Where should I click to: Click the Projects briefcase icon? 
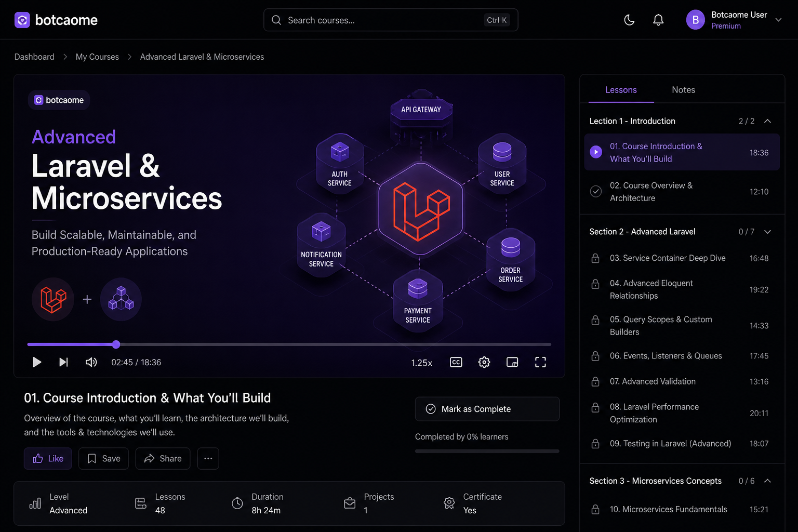(350, 503)
